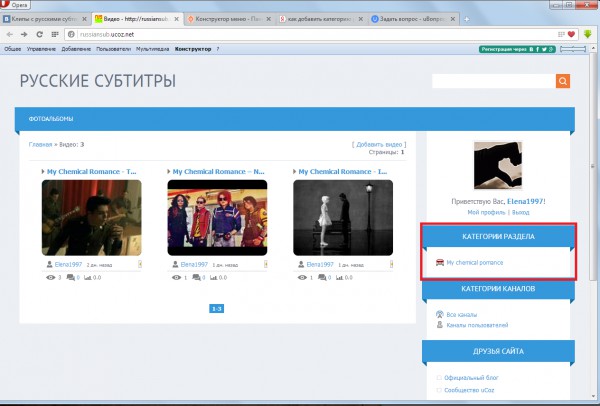This screenshot has width=600, height=406.
Task: Click the 'Добавить видео' link
Action: point(379,144)
